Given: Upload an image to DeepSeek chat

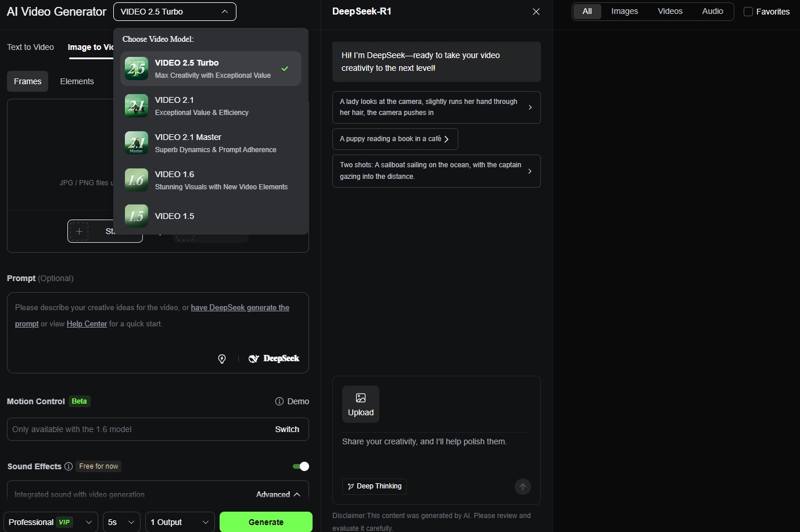Looking at the screenshot, I should (x=360, y=404).
